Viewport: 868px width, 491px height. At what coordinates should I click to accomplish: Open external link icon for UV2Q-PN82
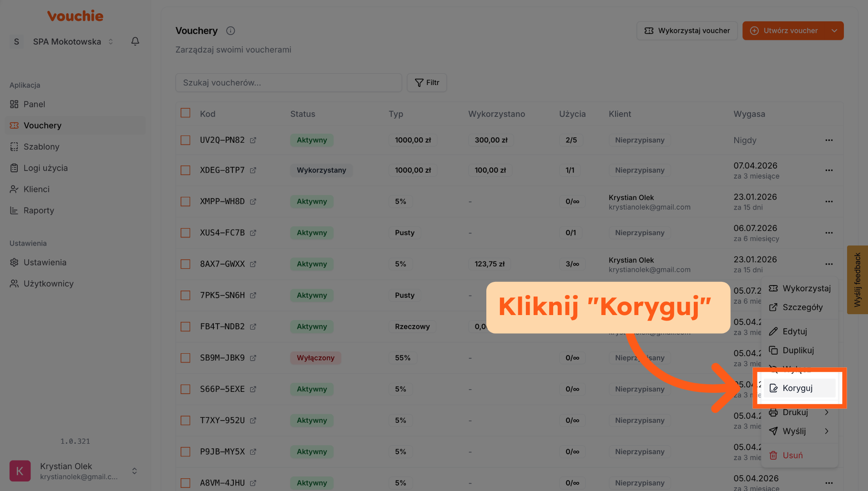coord(253,140)
